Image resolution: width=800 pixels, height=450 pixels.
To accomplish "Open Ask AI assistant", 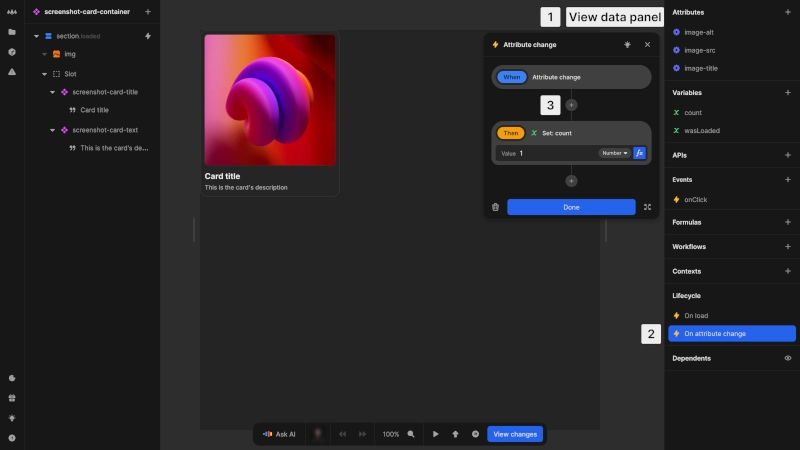I will 279,434.
